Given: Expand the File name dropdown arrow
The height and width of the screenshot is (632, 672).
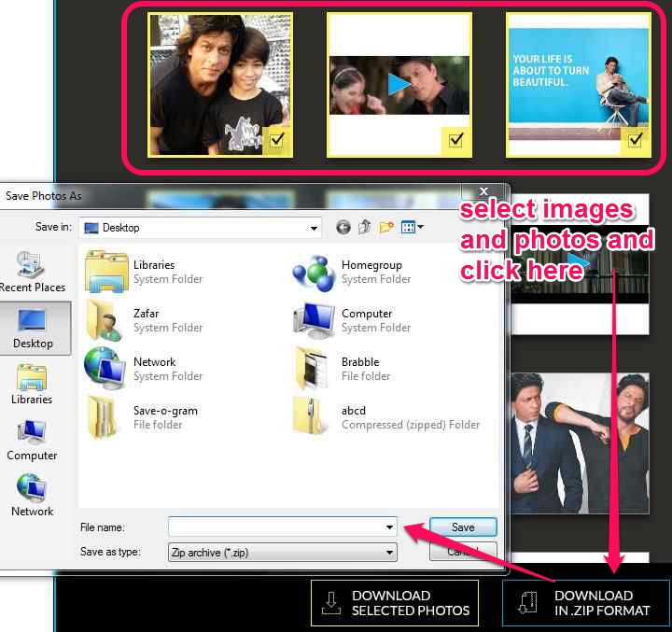Looking at the screenshot, I should pos(389,527).
